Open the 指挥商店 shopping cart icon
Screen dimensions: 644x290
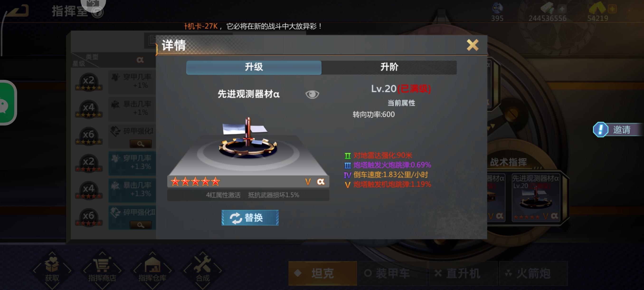point(102,269)
